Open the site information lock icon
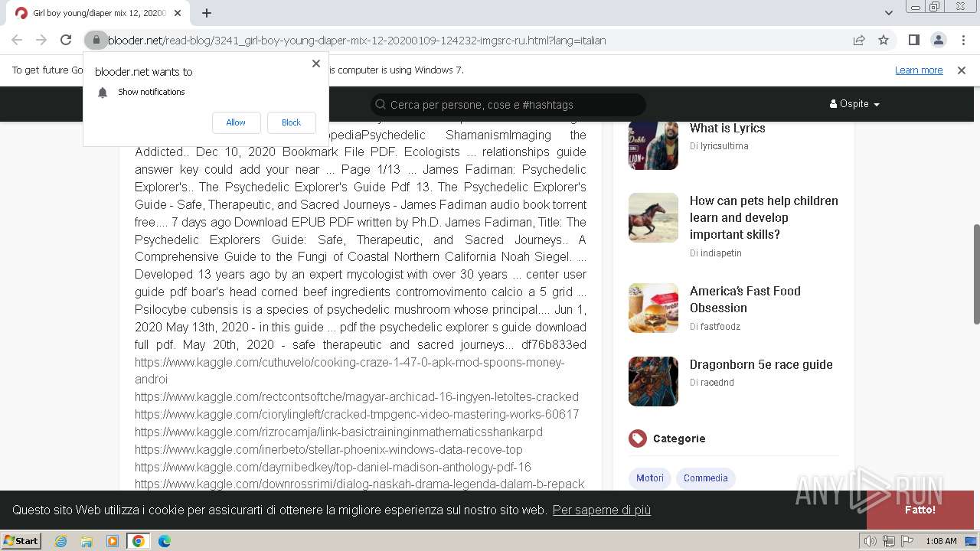 (x=96, y=40)
